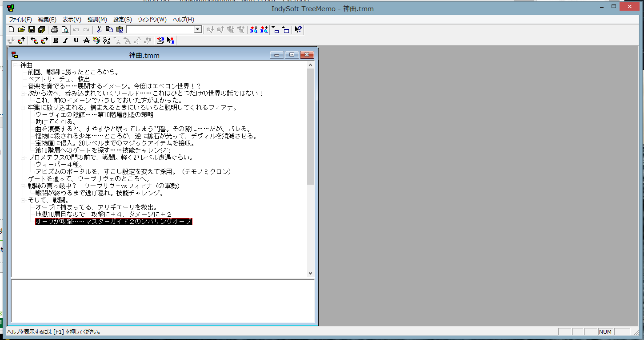Select the row オーブに捕まってる、アリギエーリを救出。
This screenshot has height=340, width=644.
(96, 207)
